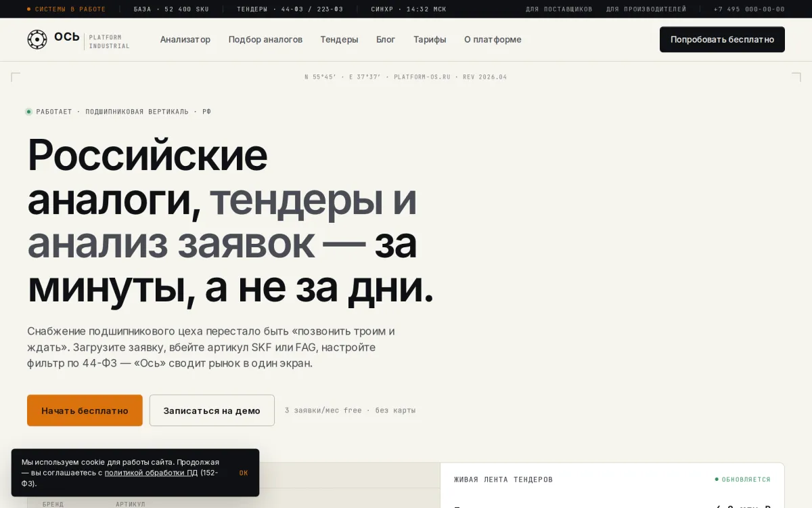Click Тендеры 44-ФЗ / 223-ФЗ counter
This screenshot has width=812, height=508.
[x=290, y=9]
